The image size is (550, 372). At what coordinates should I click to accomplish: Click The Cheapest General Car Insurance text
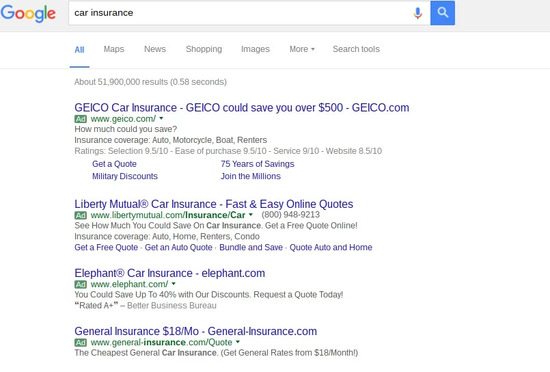tap(216, 353)
